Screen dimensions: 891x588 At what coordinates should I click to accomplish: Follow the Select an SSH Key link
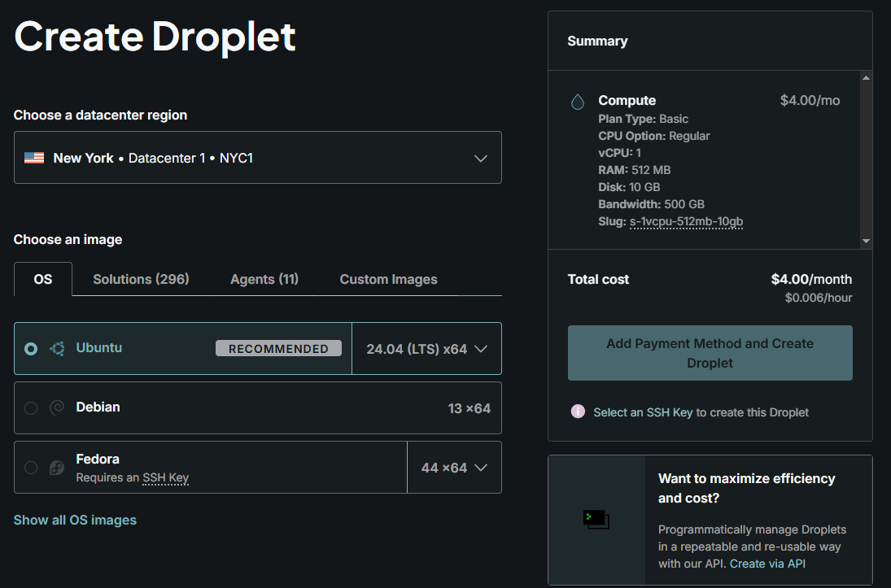tap(643, 412)
